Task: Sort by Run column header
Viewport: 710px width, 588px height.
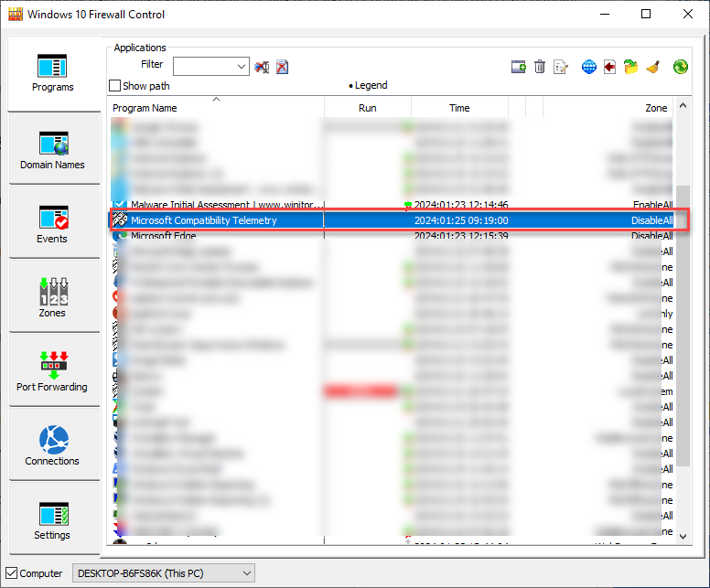Action: pos(368,108)
